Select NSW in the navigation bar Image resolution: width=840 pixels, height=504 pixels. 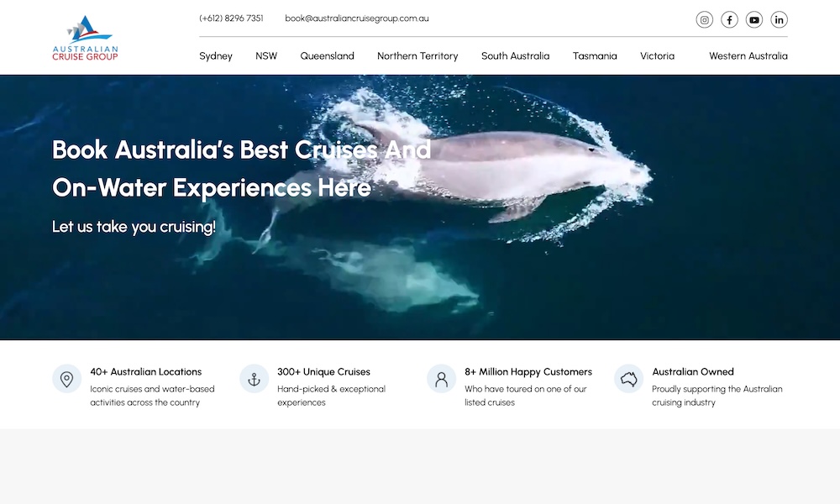(x=266, y=56)
